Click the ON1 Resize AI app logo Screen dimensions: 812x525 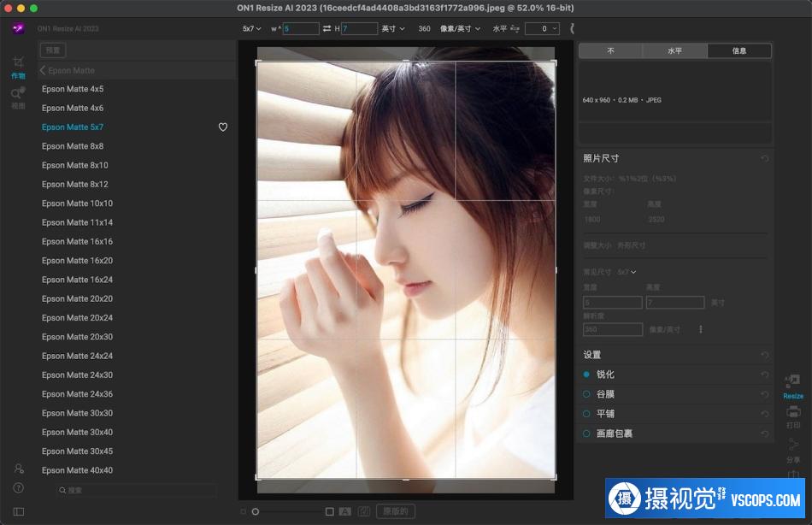coord(18,28)
